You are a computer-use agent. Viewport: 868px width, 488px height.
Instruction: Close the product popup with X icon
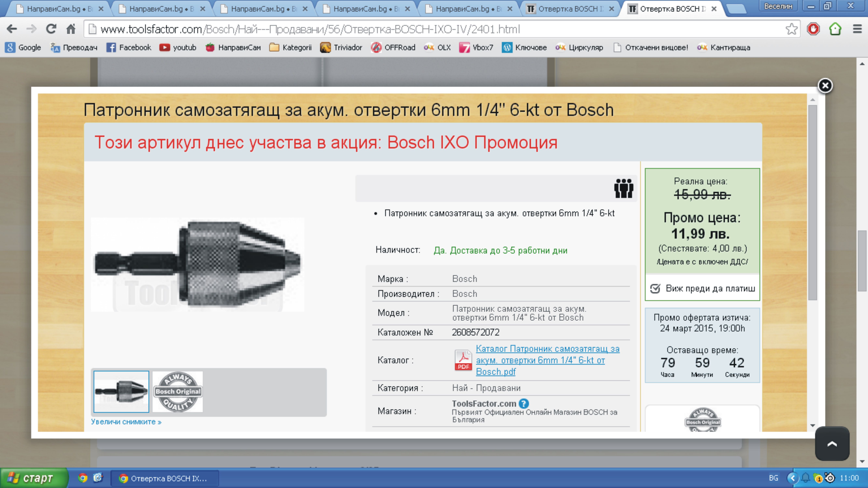tap(825, 86)
